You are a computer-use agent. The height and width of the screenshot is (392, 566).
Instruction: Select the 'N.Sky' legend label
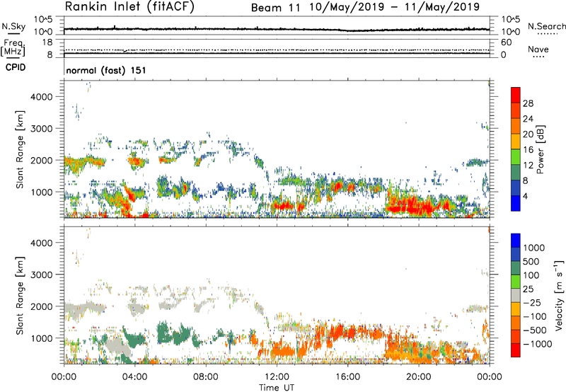pos(13,26)
